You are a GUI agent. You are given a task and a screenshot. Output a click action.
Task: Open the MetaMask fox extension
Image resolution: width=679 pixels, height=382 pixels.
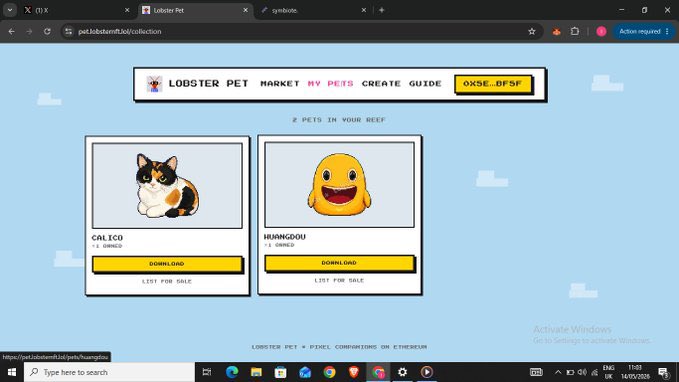click(556, 31)
